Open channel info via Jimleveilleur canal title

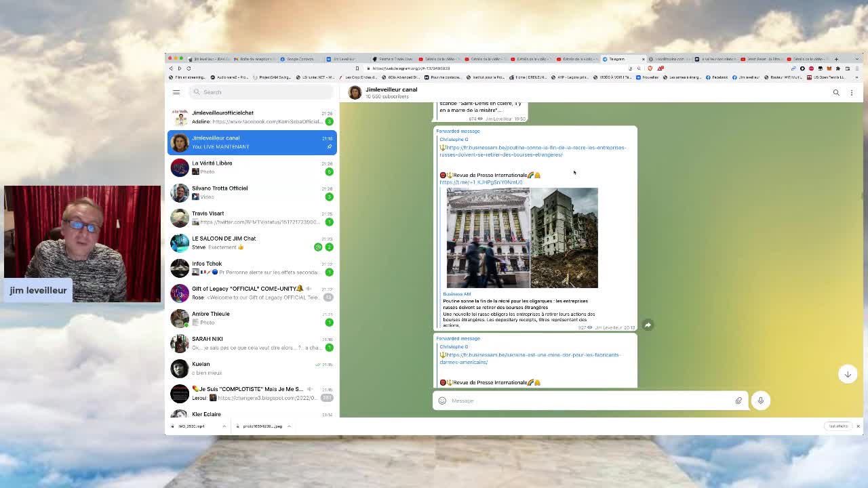(391, 89)
